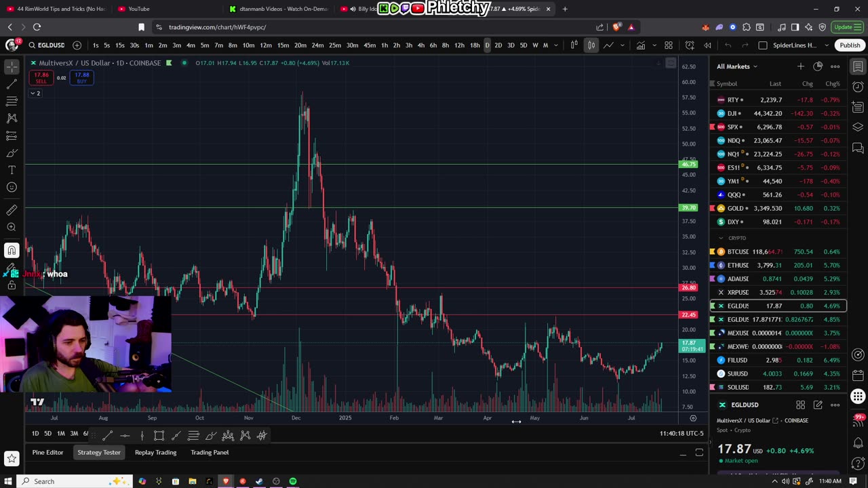This screenshot has width=868, height=488.
Task: Expand indicator templates dropdown arrow
Action: click(x=654, y=45)
